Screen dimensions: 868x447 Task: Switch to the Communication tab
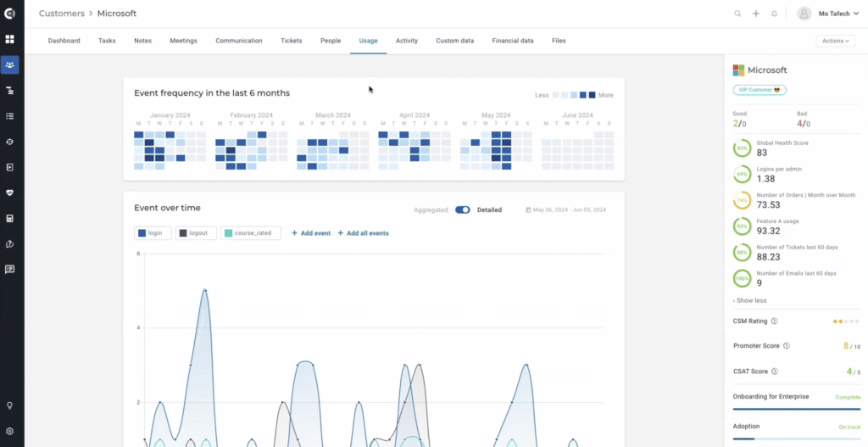(x=239, y=41)
